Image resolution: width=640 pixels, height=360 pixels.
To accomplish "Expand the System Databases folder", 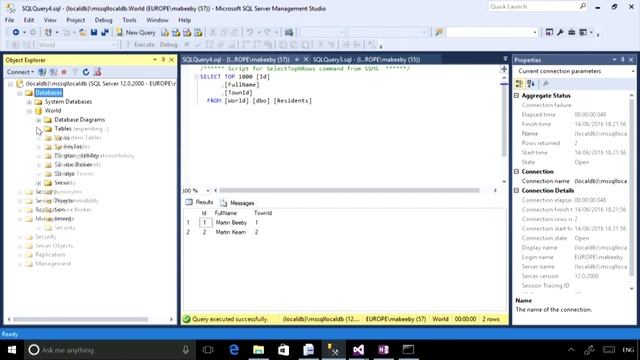I will point(29,102).
